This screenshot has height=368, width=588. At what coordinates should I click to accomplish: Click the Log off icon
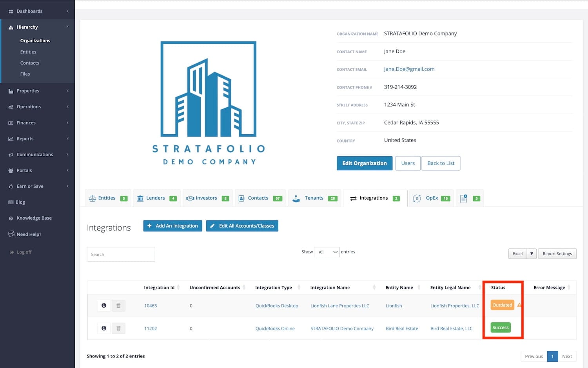(x=12, y=252)
